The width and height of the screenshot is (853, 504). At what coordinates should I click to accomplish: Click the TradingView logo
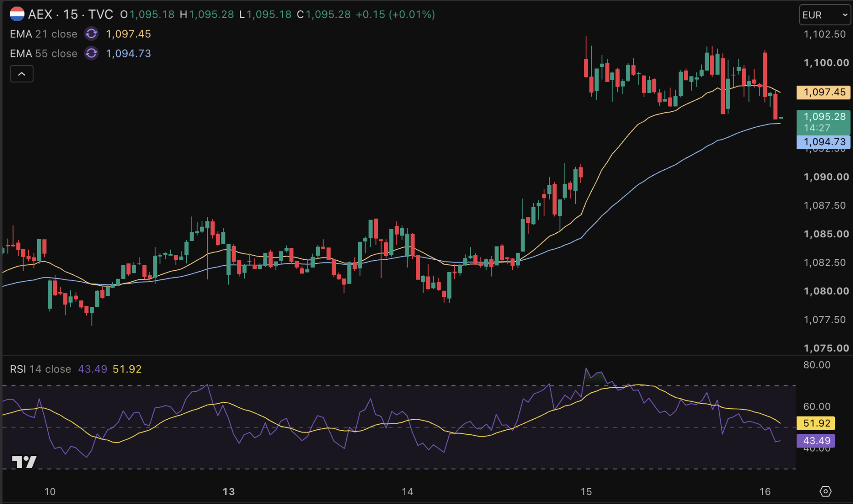(24, 462)
